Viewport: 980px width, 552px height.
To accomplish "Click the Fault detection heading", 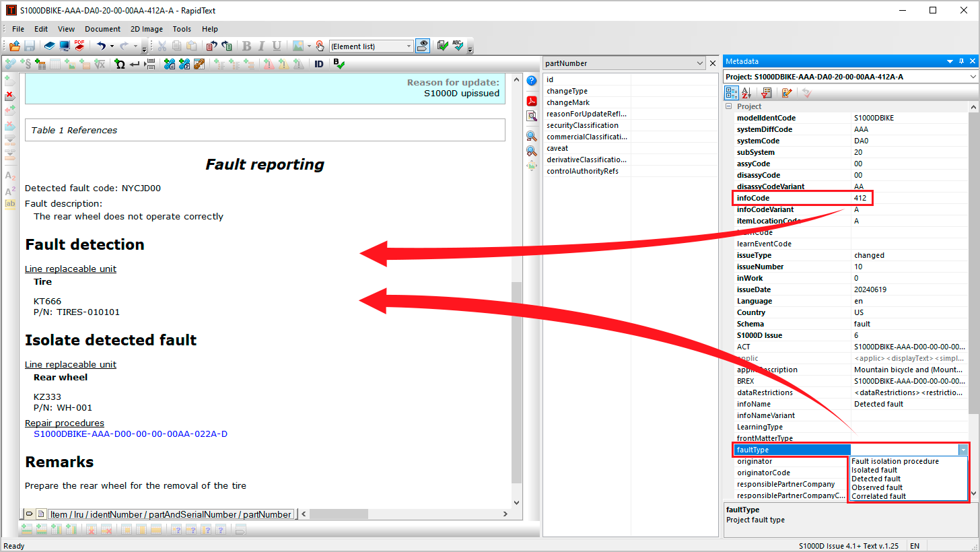I will (x=85, y=244).
